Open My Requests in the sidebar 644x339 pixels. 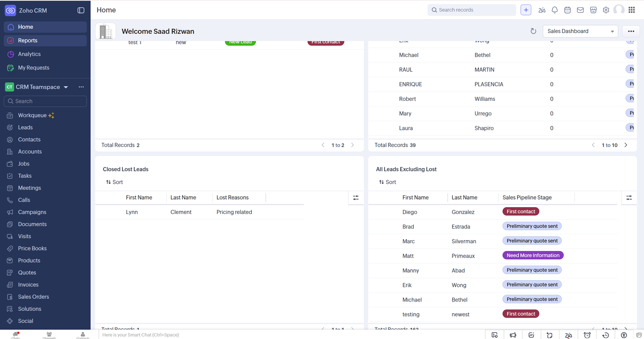(x=45, y=68)
